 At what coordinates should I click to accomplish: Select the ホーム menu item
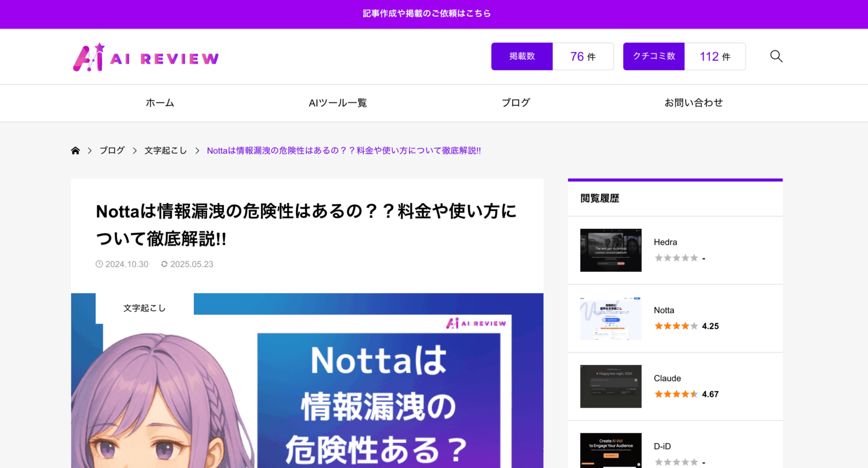coord(160,102)
